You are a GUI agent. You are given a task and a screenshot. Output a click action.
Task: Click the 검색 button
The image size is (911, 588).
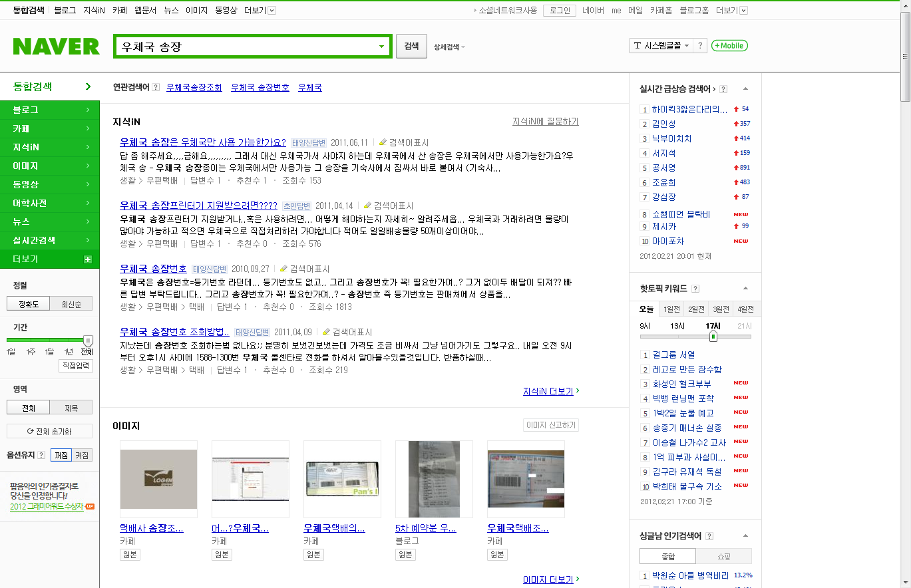click(412, 46)
